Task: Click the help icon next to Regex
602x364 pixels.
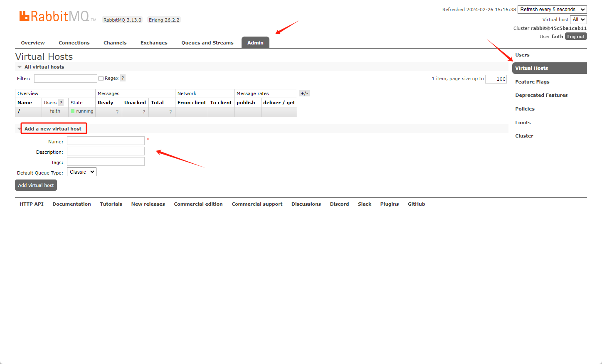Action: click(123, 78)
